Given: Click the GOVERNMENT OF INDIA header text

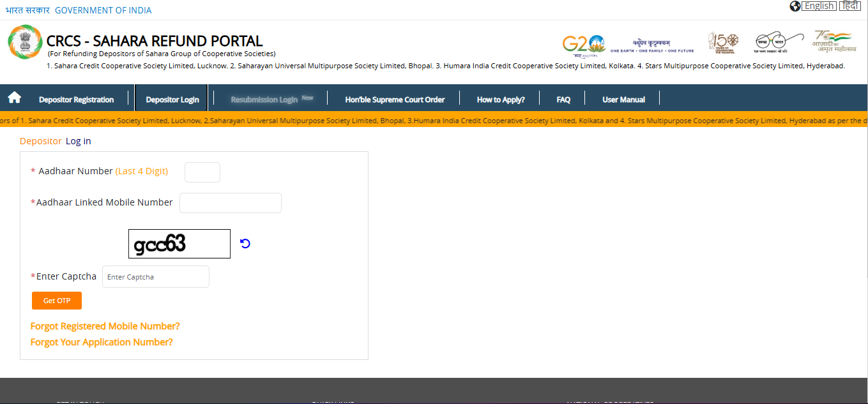Looking at the screenshot, I should 103,10.
